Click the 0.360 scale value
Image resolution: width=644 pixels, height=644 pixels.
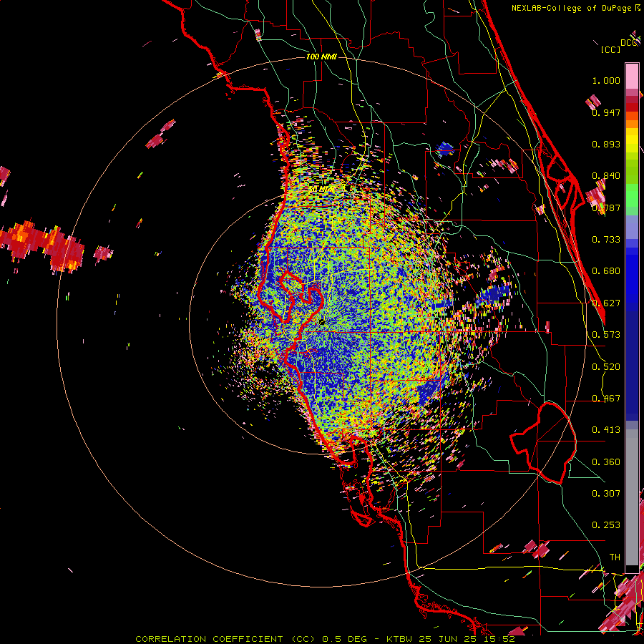(x=606, y=462)
